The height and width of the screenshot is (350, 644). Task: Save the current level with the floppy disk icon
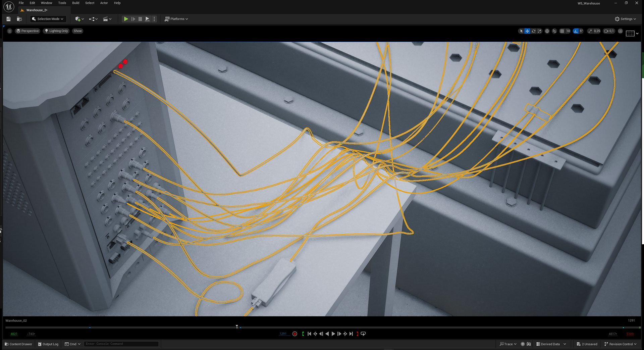click(x=8, y=19)
